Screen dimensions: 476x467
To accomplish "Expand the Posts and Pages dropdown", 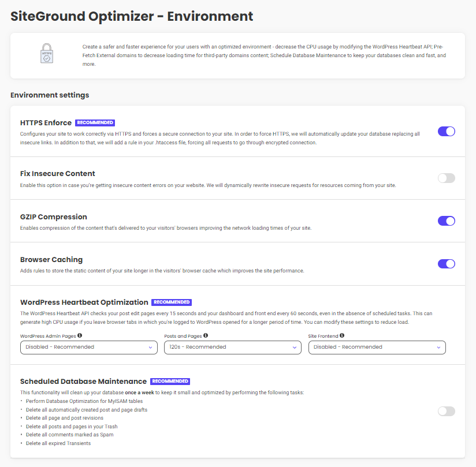I will pyautogui.click(x=232, y=348).
